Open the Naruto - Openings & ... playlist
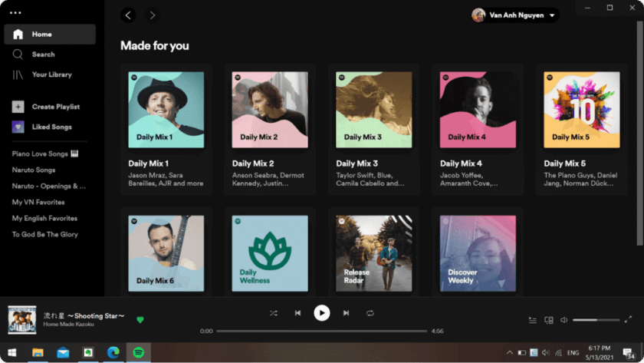The width and height of the screenshot is (644, 363). (x=48, y=186)
